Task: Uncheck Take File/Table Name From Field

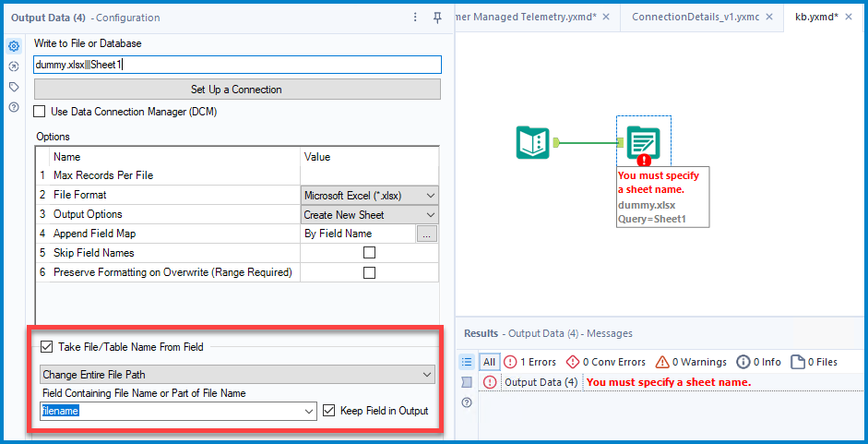Action: coord(46,347)
